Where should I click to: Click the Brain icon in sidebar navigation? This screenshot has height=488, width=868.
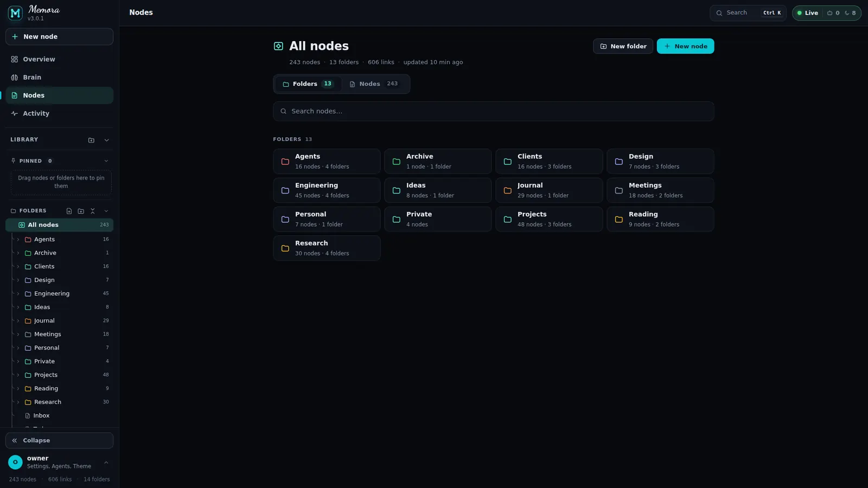(15, 78)
